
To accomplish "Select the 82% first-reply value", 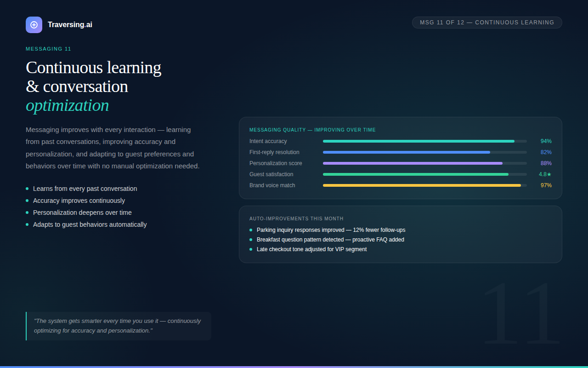I will click(546, 152).
